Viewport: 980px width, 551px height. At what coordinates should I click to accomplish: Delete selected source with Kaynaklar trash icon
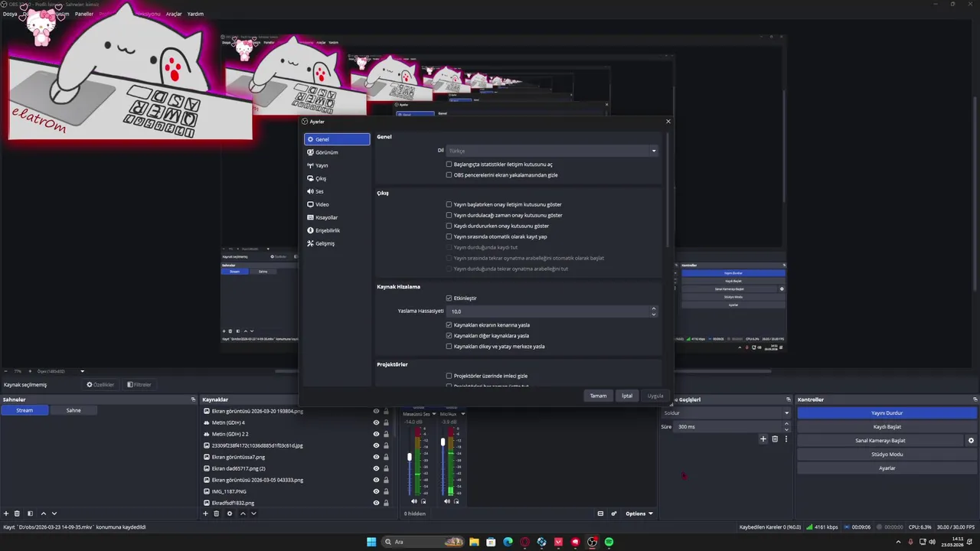coord(217,514)
